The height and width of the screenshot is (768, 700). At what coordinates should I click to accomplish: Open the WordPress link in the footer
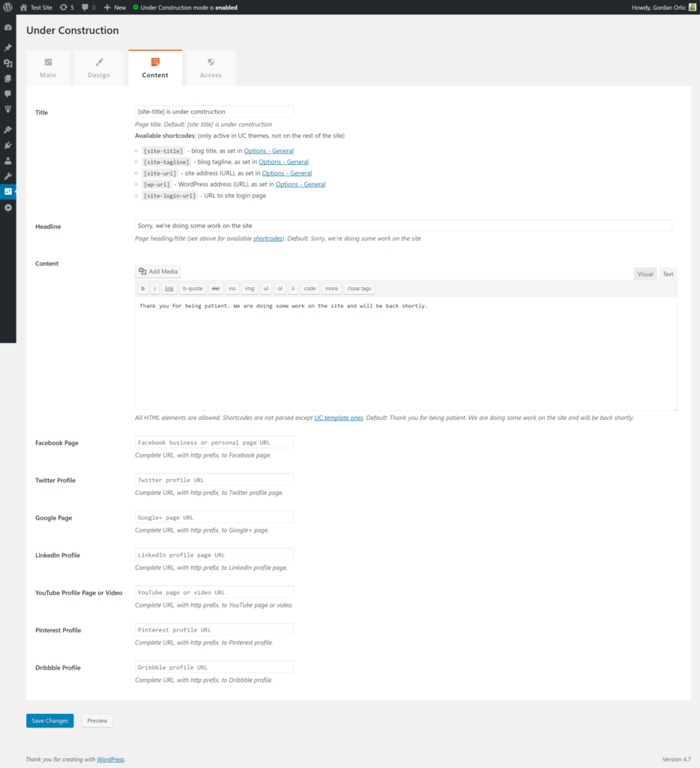pyautogui.click(x=111, y=760)
